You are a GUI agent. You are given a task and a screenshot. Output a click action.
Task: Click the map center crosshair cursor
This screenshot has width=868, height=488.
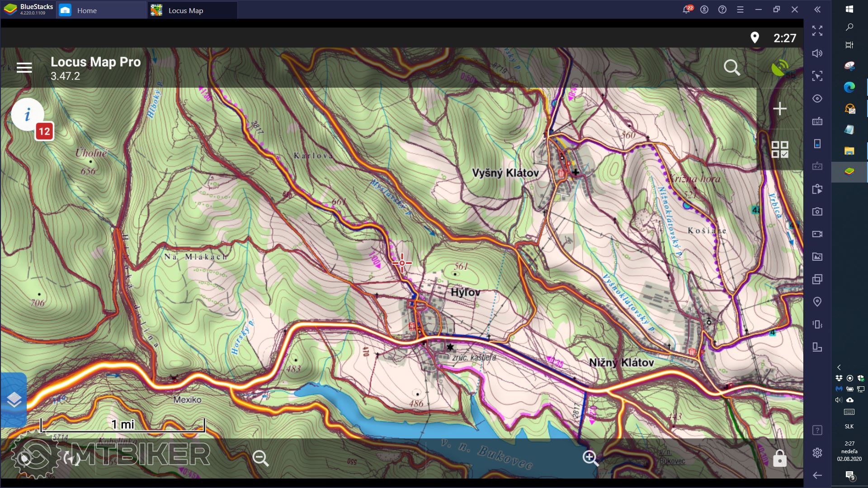click(x=402, y=263)
